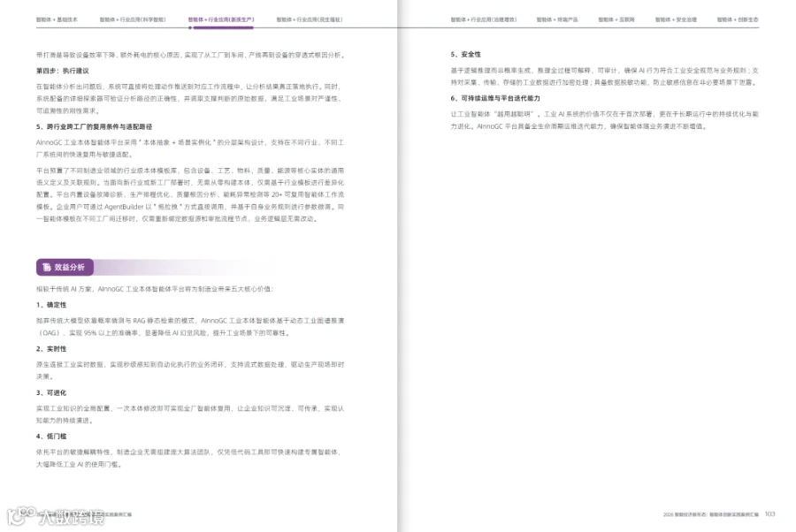Click the 5、安全性 heading on right page
Image resolution: width=796 pixels, height=532 pixels.
pos(465,54)
